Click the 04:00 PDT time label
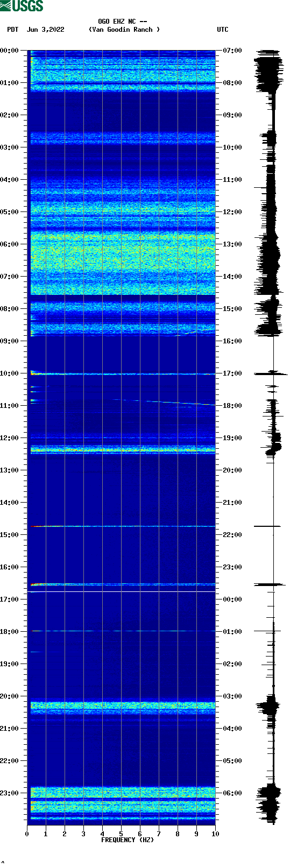 (x=10, y=180)
